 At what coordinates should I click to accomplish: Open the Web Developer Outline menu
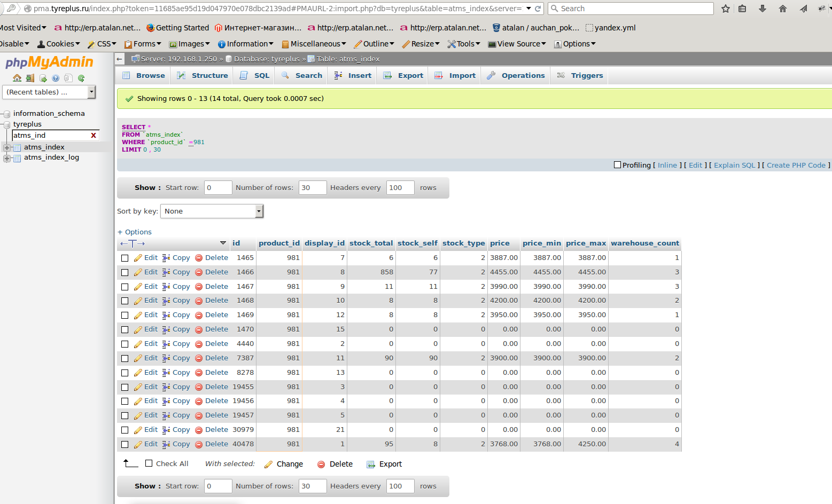pyautogui.click(x=375, y=44)
